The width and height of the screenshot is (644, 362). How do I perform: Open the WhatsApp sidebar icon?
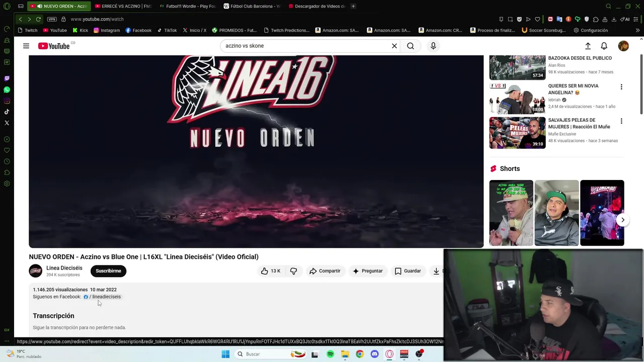[x=7, y=89]
